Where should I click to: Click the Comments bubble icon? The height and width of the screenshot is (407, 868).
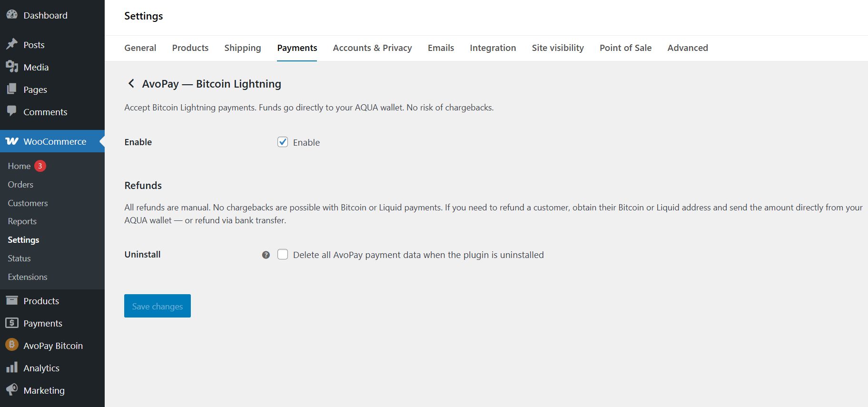12,111
